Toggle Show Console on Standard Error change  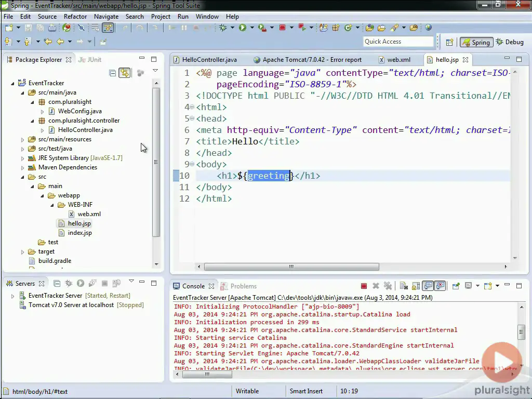pyautogui.click(x=440, y=286)
